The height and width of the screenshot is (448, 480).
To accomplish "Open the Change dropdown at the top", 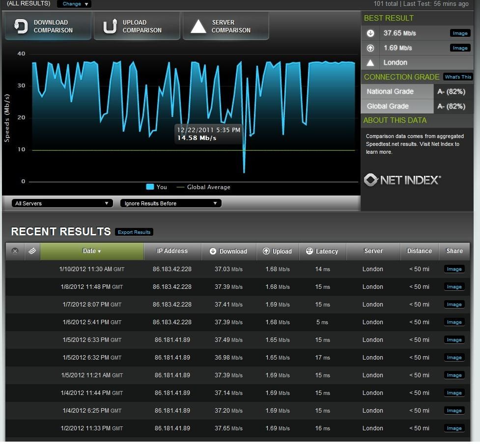I will click(74, 4).
